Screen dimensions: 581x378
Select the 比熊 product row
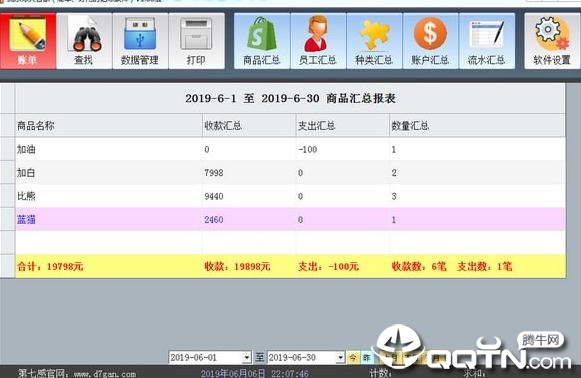[x=290, y=196]
